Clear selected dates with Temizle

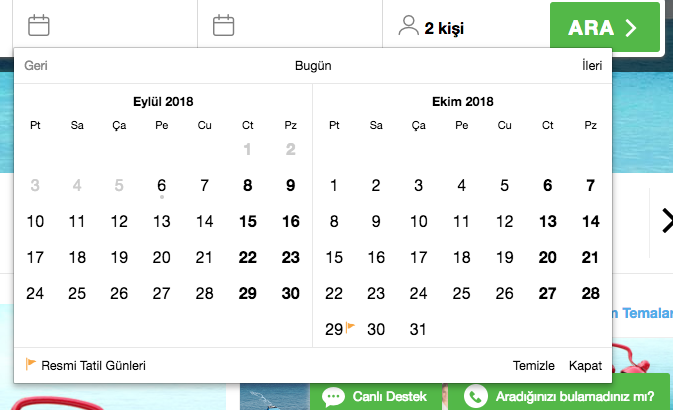point(534,365)
